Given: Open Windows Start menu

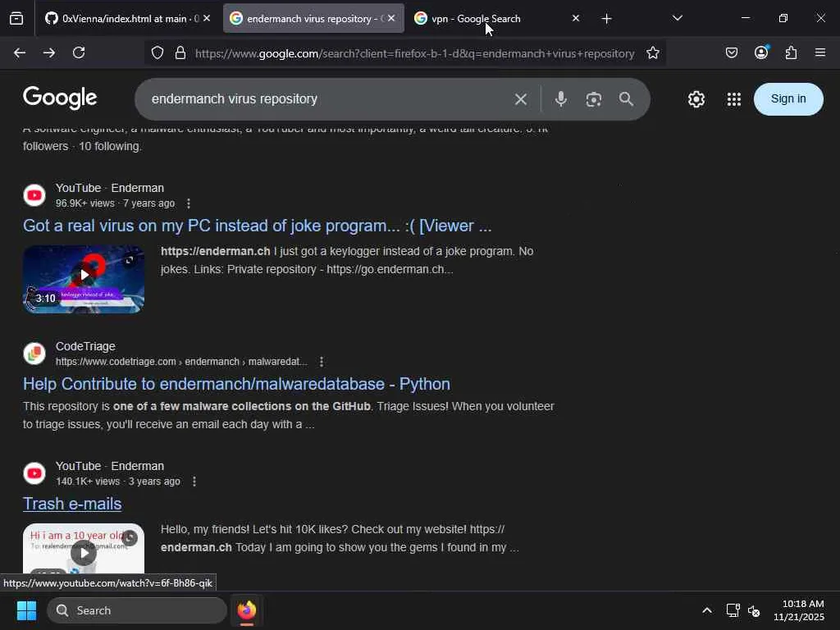Looking at the screenshot, I should tap(26, 610).
